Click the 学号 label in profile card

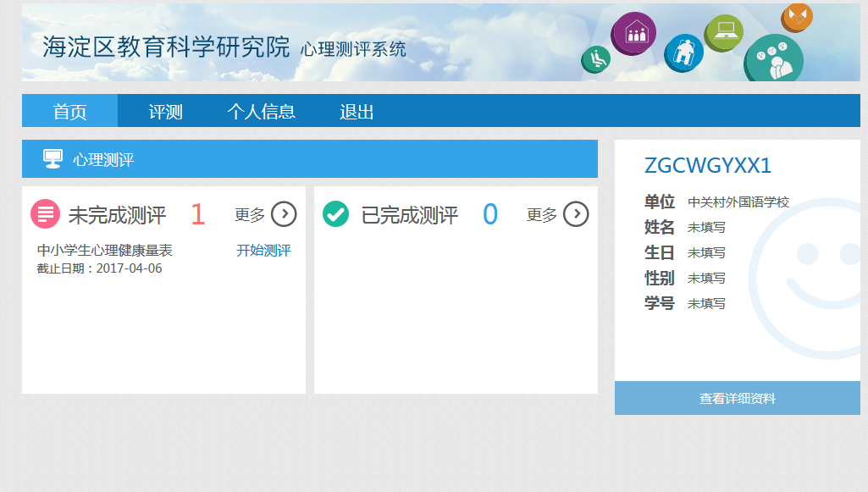(x=660, y=303)
